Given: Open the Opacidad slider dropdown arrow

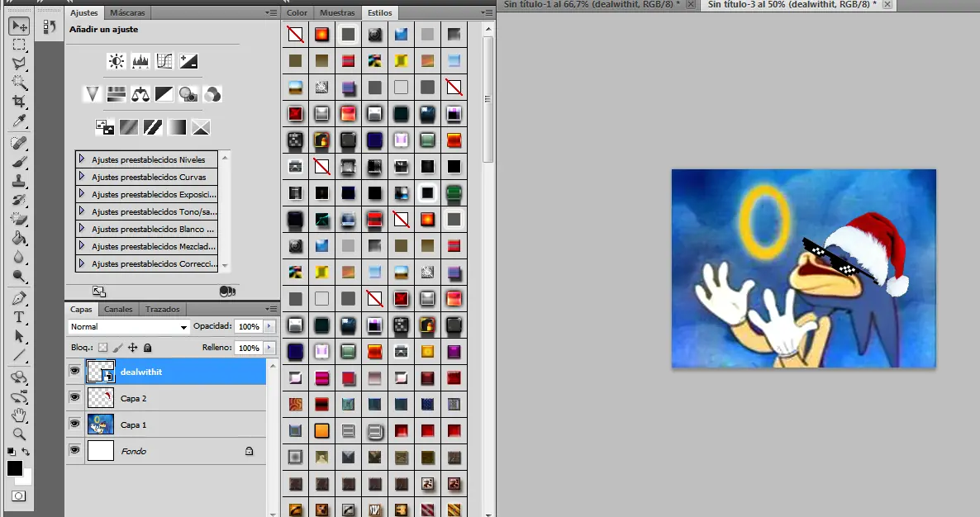Looking at the screenshot, I should tap(269, 327).
